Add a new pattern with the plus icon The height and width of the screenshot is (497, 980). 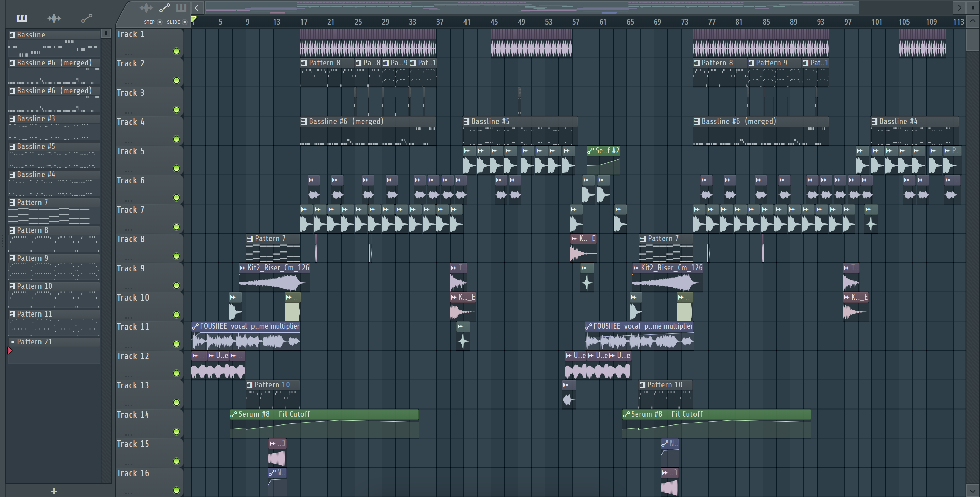pyautogui.click(x=54, y=491)
